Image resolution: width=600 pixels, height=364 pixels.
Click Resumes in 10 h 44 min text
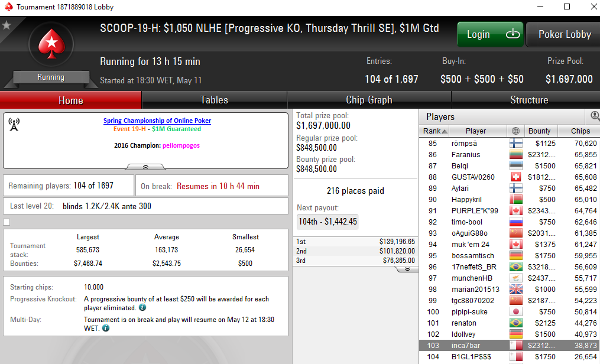click(x=218, y=186)
